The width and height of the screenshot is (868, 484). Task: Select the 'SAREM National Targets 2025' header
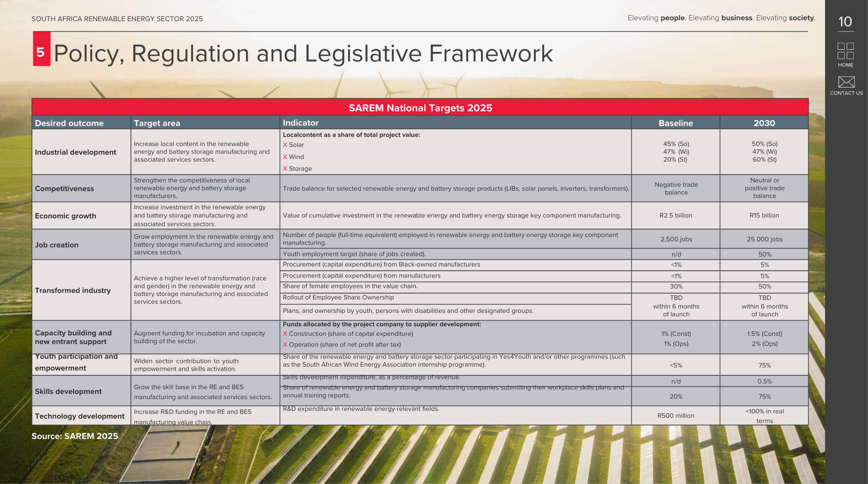click(x=420, y=108)
